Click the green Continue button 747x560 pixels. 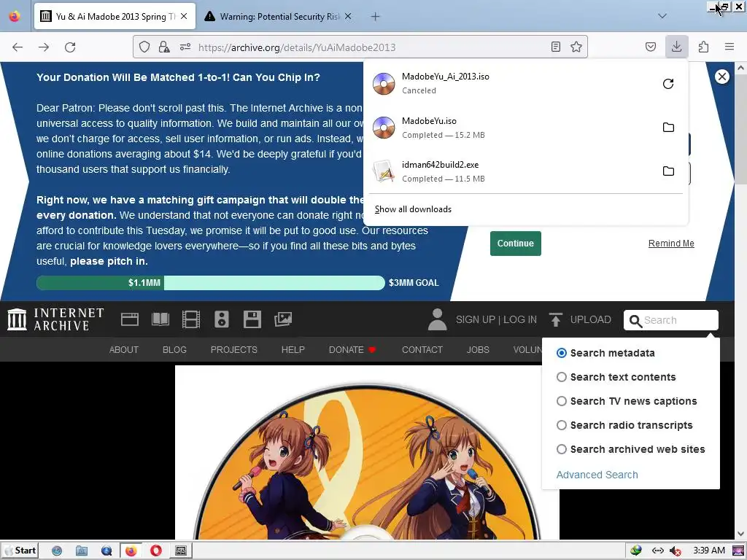tap(516, 244)
